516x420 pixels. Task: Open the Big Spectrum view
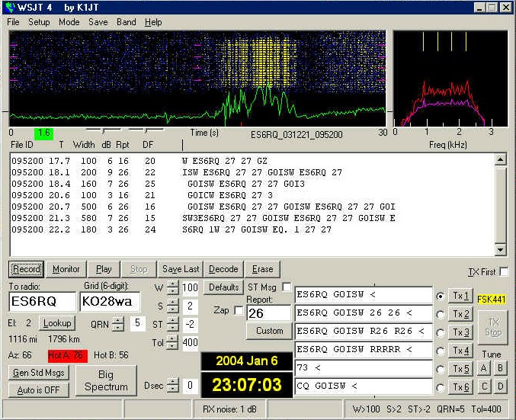click(106, 381)
